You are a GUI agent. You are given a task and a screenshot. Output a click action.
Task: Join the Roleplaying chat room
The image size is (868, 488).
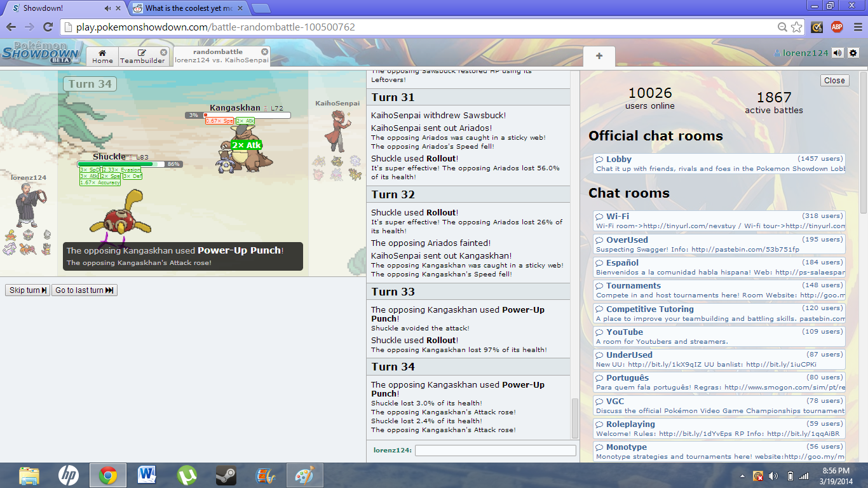pyautogui.click(x=719, y=429)
